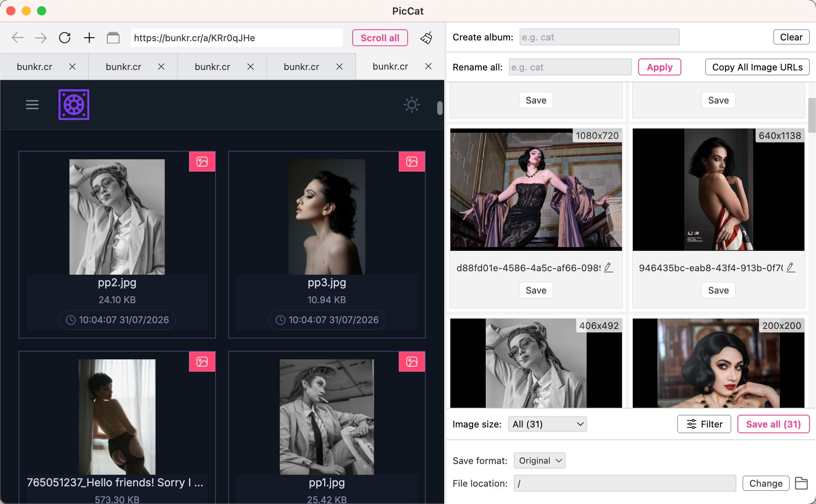Click the clean broom icon beside Scroll all
This screenshot has height=504, width=816.
tap(426, 38)
